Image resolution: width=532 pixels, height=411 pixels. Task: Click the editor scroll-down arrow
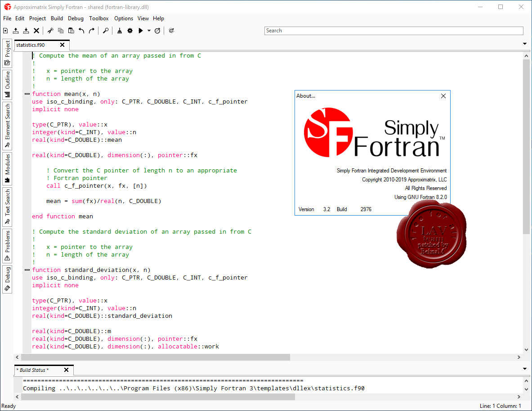(526, 349)
